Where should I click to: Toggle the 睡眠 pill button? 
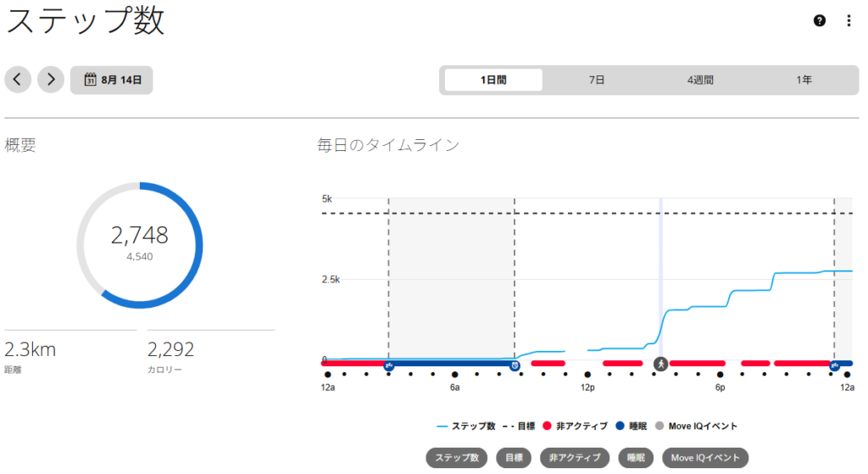coord(636,457)
